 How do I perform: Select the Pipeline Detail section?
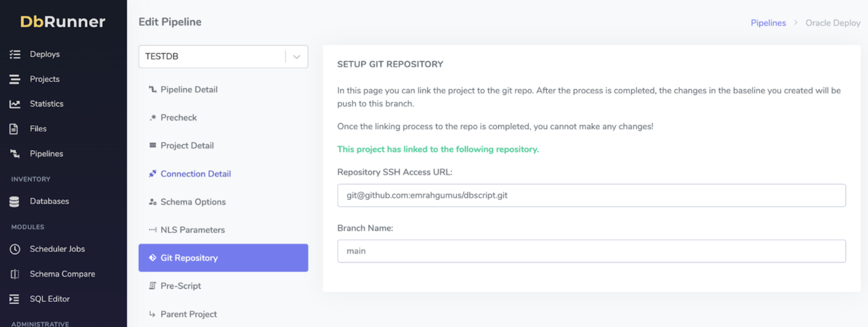coord(189,90)
